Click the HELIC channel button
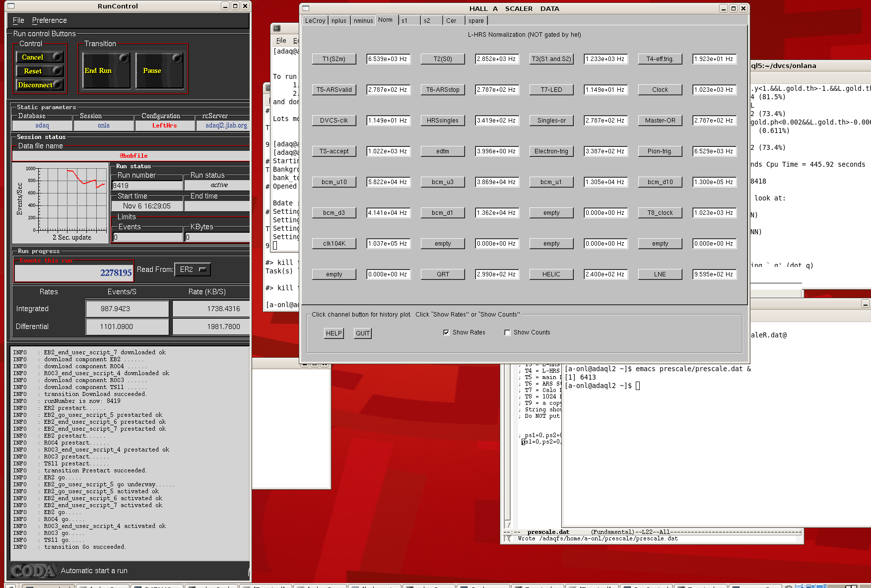The width and height of the screenshot is (871, 588). (551, 274)
